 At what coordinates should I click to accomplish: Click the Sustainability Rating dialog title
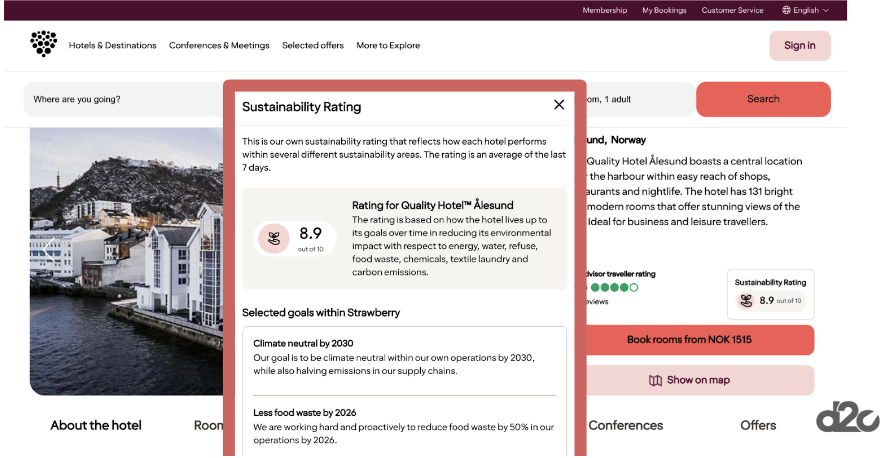(x=302, y=107)
